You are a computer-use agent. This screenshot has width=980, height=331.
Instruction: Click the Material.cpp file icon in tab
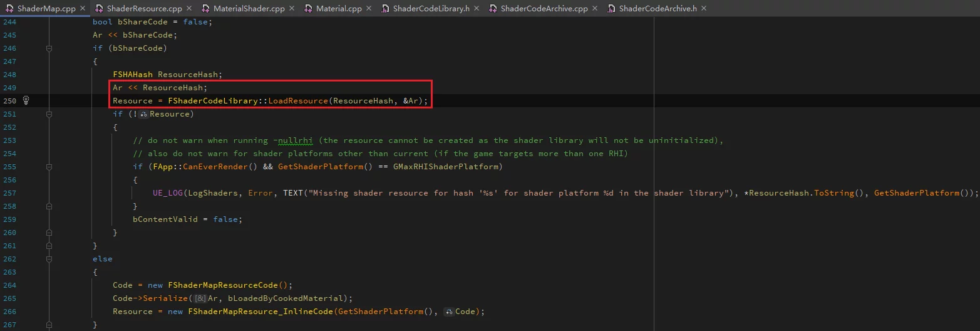(308, 9)
